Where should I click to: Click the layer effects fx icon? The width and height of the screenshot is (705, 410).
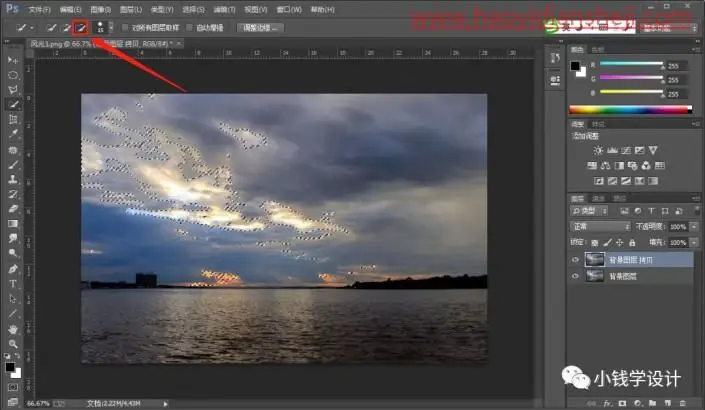pos(608,403)
